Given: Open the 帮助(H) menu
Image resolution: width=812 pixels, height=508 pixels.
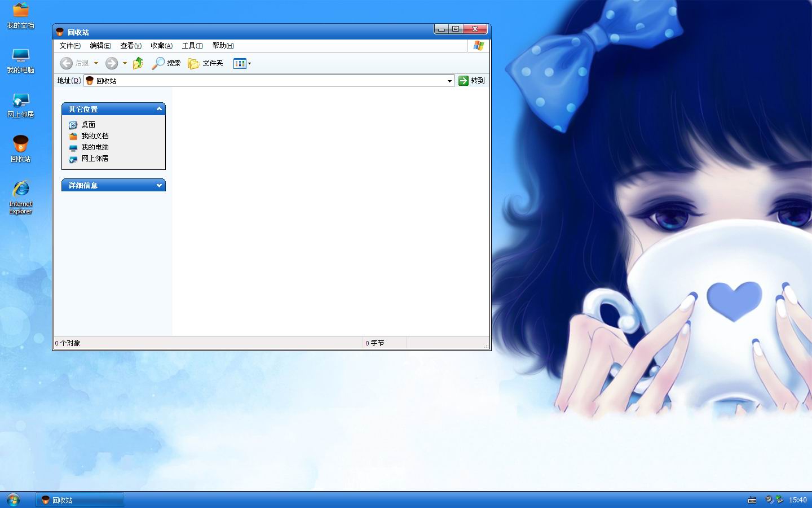Looking at the screenshot, I should [x=223, y=46].
